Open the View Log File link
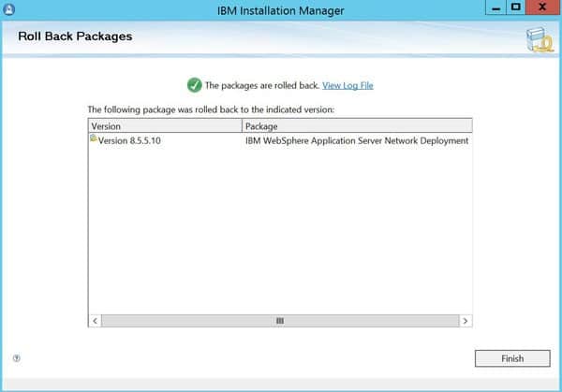 [348, 85]
